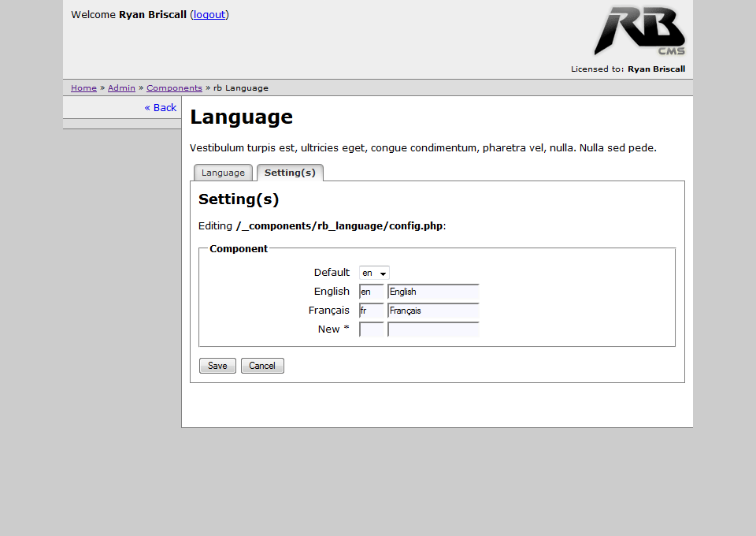Click the RB CMS logo
The height and width of the screenshot is (536, 756).
[639, 32]
